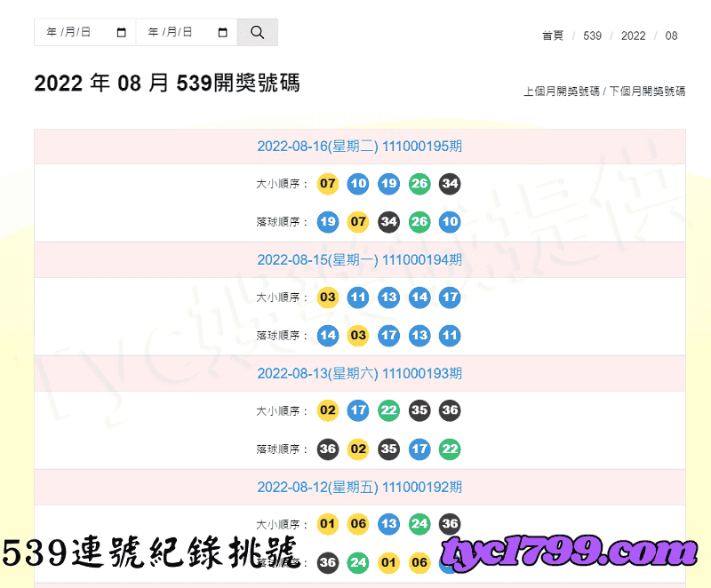
Task: Open 上個月開獎號碼 link
Action: coord(562,91)
